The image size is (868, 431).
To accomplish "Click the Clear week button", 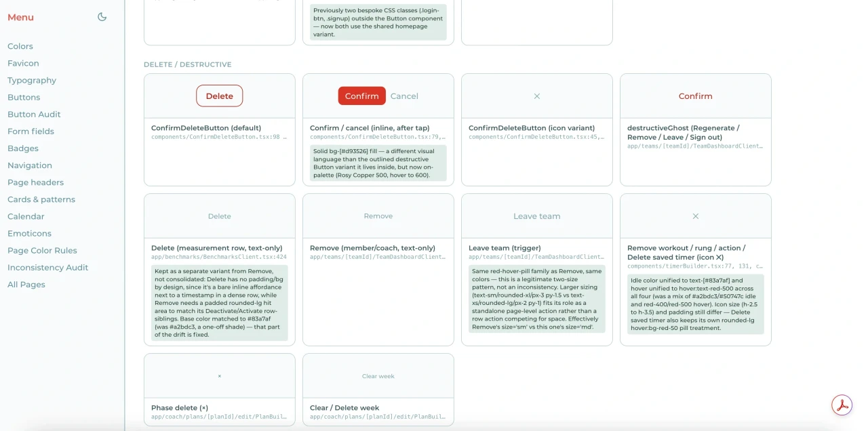I will click(x=378, y=376).
